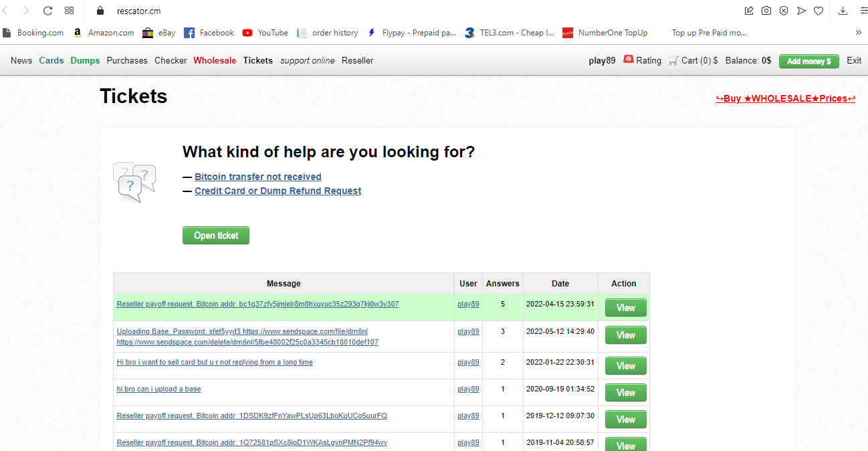The width and height of the screenshot is (868, 451).
Task: Click the play89 username in the header
Action: tap(602, 60)
